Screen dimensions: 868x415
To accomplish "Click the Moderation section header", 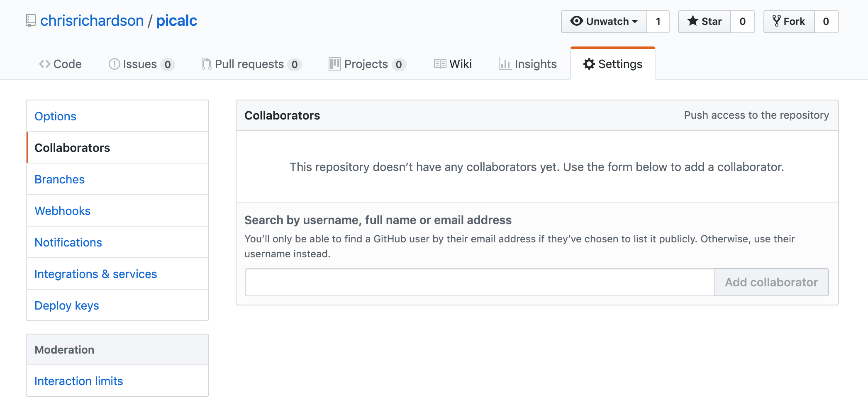I will tap(117, 350).
